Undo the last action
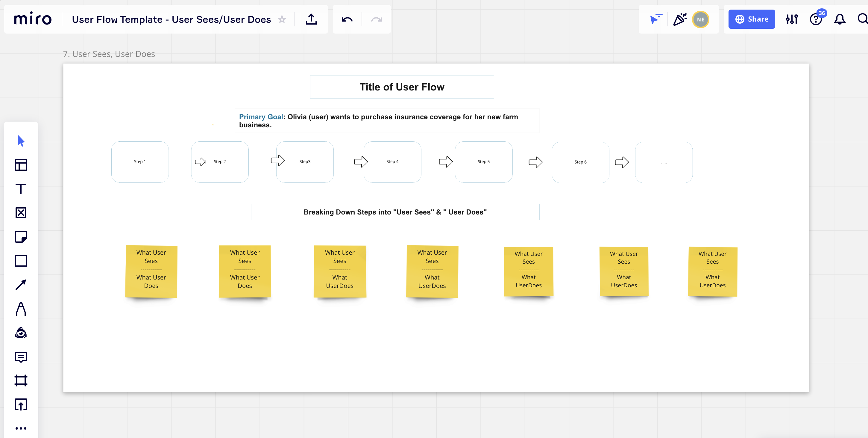The width and height of the screenshot is (868, 438). 347,19
